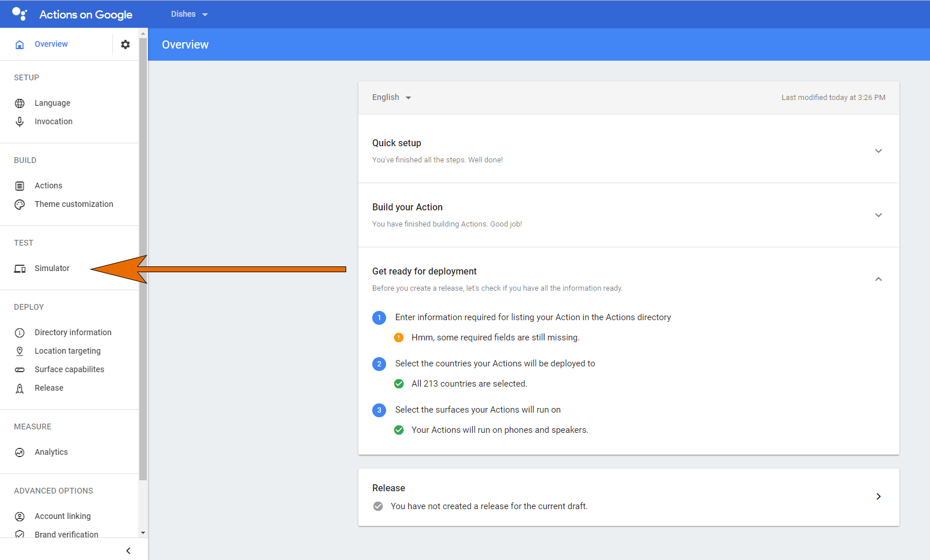Open the Account linking option
The height and width of the screenshot is (560, 930).
[62, 516]
